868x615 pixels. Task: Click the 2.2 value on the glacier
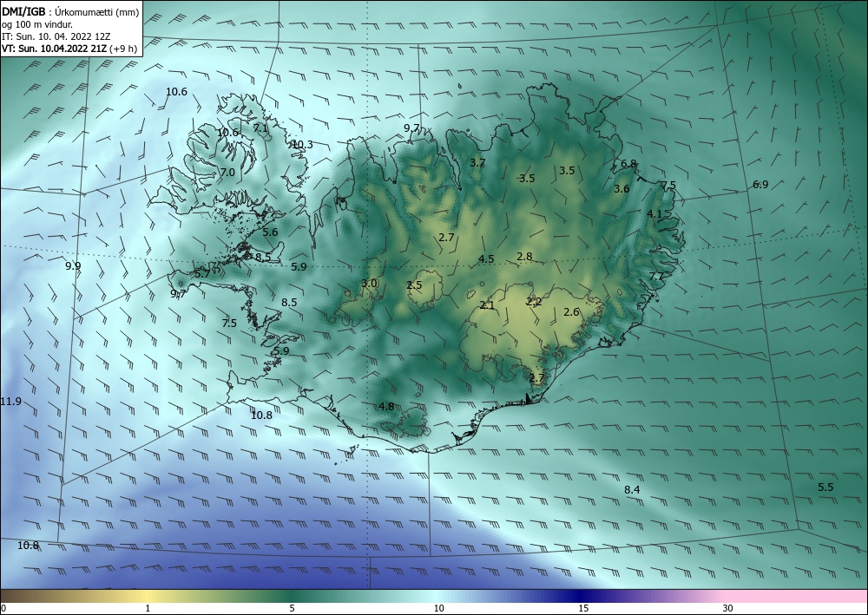click(534, 301)
